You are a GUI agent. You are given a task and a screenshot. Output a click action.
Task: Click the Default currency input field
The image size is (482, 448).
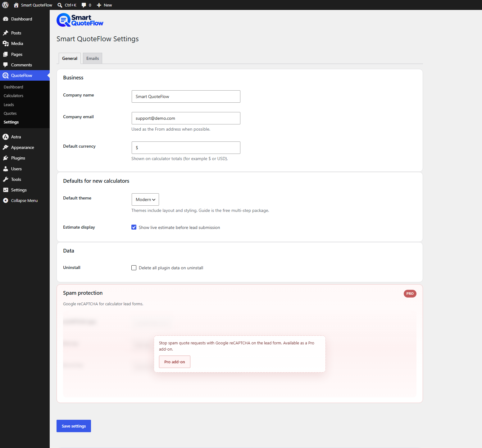(x=186, y=148)
